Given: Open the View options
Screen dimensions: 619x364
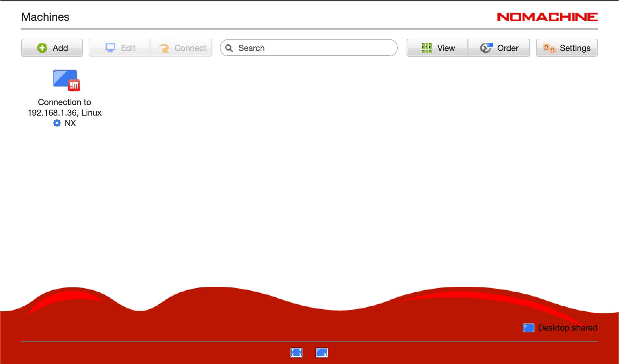Looking at the screenshot, I should tap(438, 48).
